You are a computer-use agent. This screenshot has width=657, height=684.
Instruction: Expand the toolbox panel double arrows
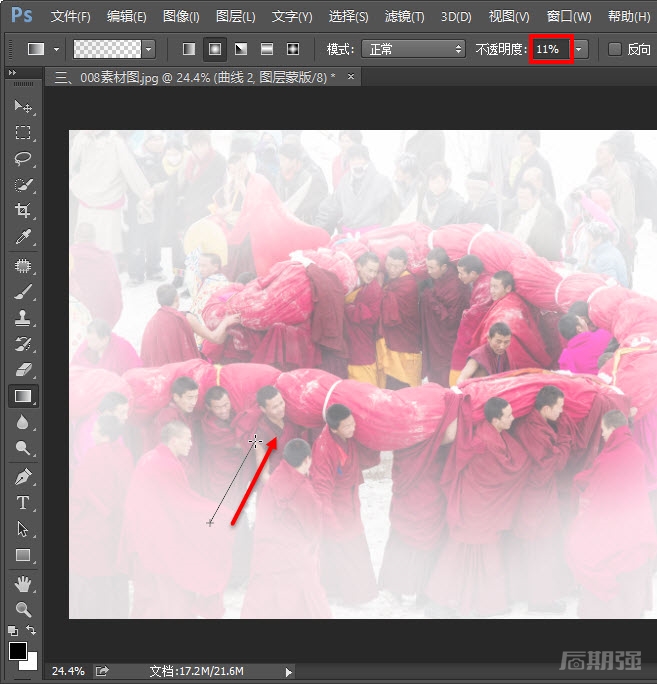12,73
